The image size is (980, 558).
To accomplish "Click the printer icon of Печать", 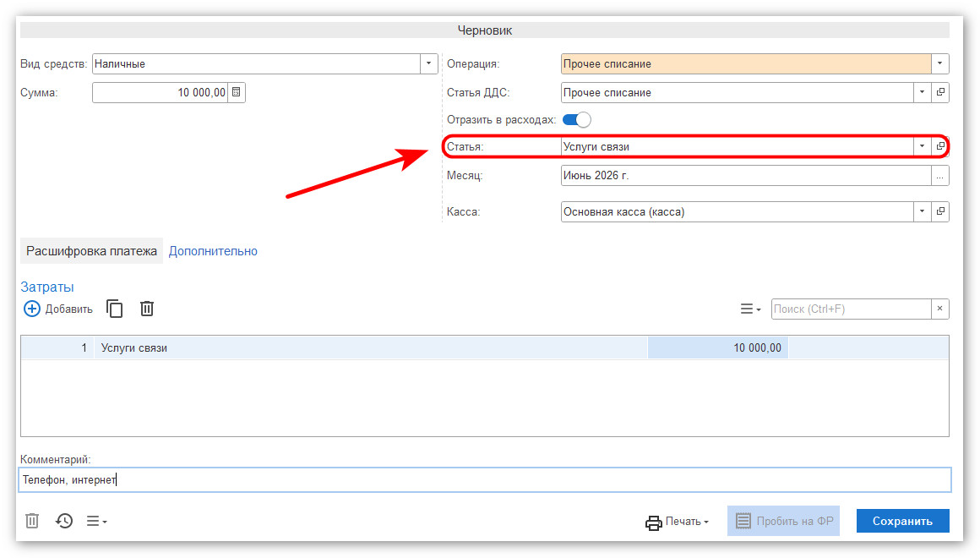I will point(654,522).
